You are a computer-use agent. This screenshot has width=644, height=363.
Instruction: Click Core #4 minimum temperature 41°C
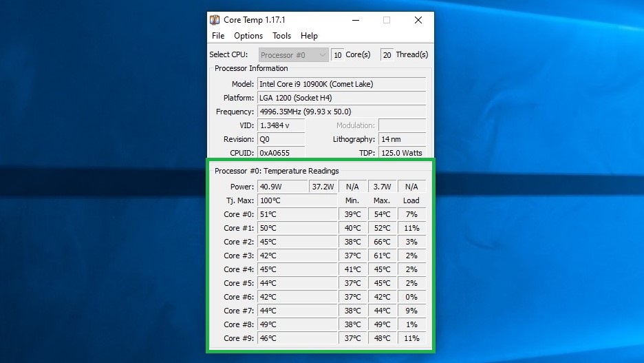[x=352, y=269]
